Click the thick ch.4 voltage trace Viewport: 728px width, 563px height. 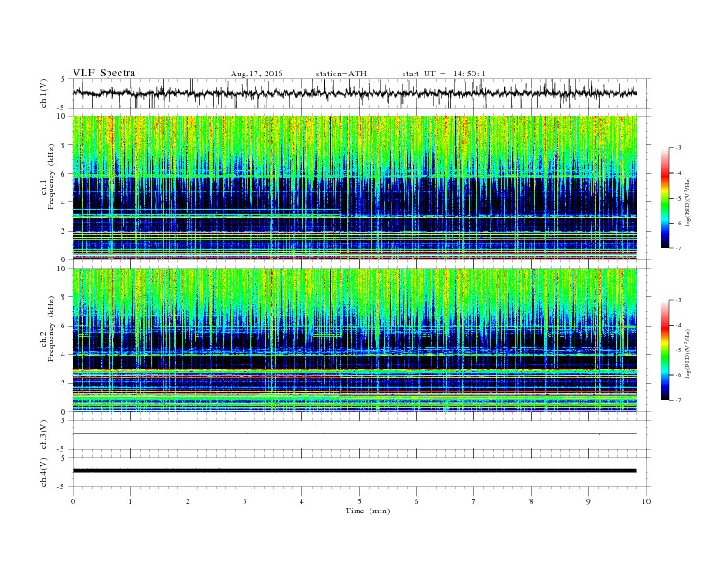point(355,471)
